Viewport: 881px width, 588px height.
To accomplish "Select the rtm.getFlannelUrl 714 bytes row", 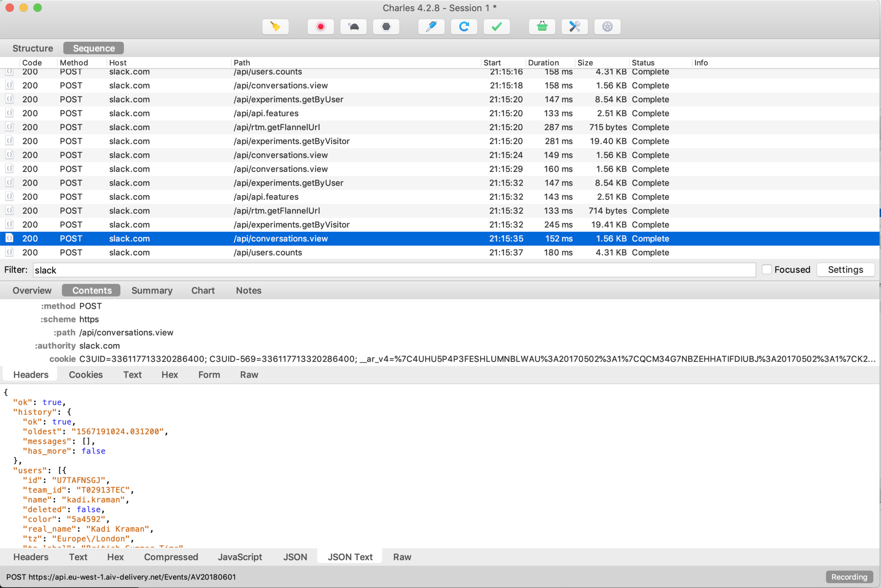I will click(x=277, y=211).
